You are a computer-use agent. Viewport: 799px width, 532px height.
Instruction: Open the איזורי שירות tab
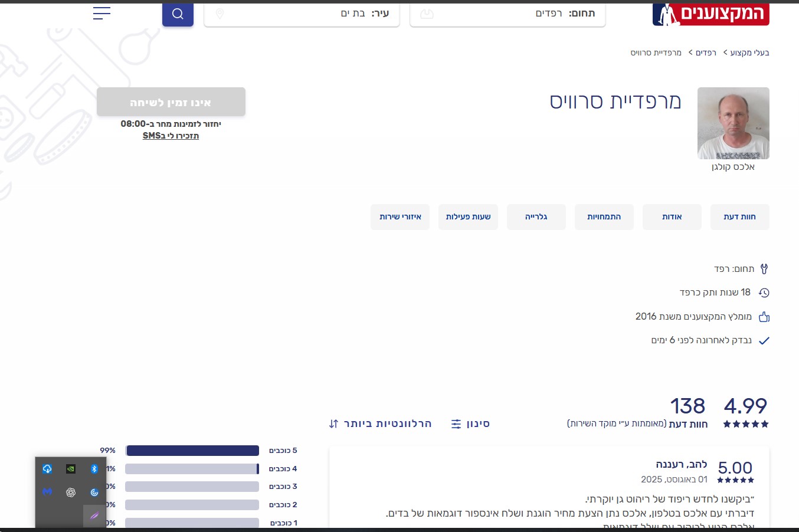pyautogui.click(x=400, y=217)
